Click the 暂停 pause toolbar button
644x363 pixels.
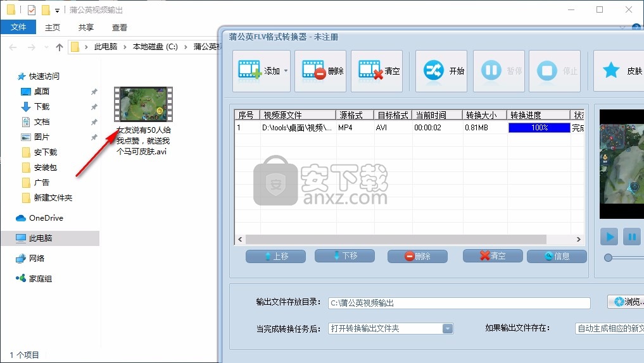(x=498, y=71)
